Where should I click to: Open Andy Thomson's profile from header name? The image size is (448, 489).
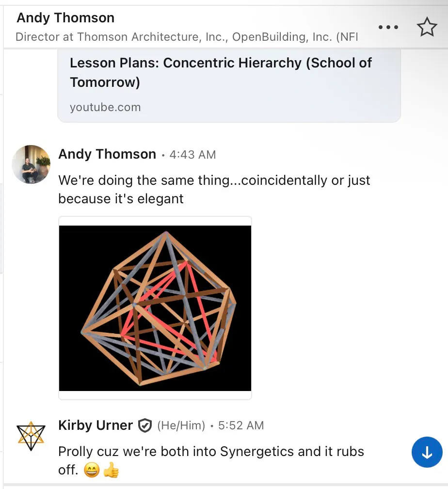pos(66,18)
